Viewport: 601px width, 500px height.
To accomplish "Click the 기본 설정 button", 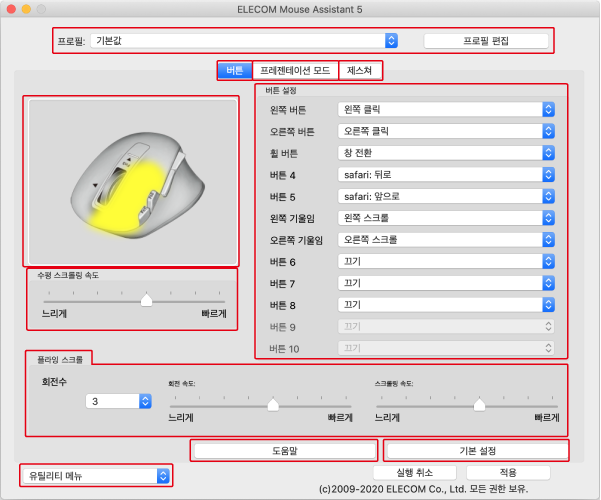I will pyautogui.click(x=478, y=451).
